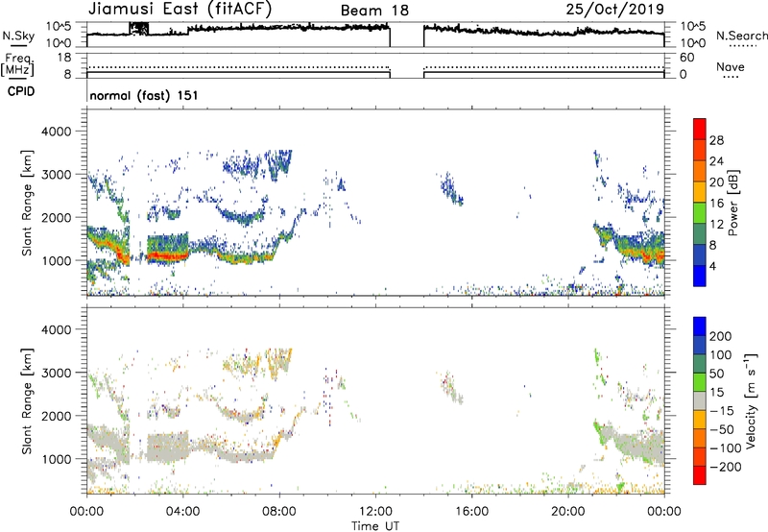
Task: Click the noise spike block in N.Sky trace
Action: pos(138,29)
